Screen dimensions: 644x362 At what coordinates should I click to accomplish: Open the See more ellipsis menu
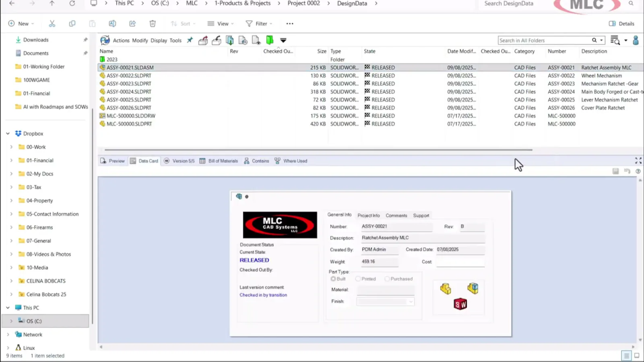290,24
